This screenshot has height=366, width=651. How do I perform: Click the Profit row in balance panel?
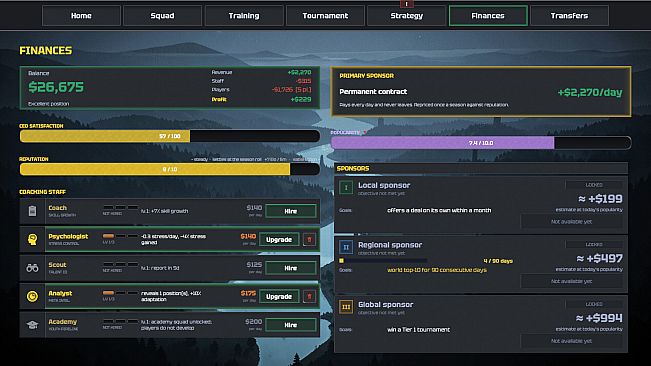coord(261,100)
